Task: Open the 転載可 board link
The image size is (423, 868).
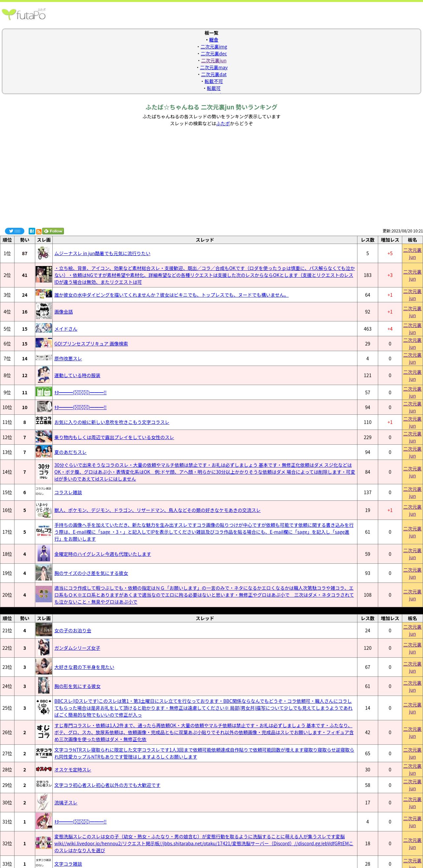Action: (214, 88)
